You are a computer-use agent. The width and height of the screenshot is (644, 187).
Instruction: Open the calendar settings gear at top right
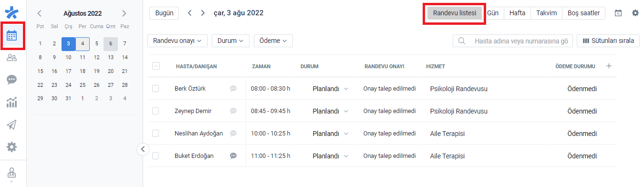[x=635, y=13]
